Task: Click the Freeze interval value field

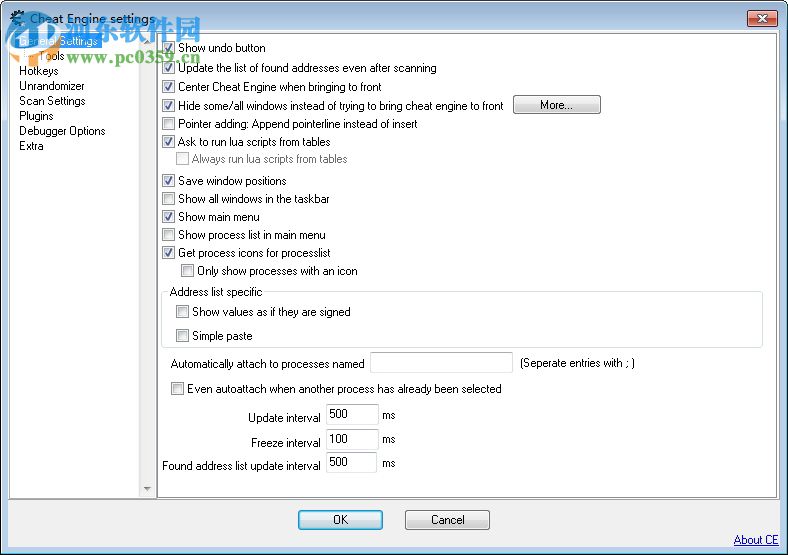Action: point(352,439)
